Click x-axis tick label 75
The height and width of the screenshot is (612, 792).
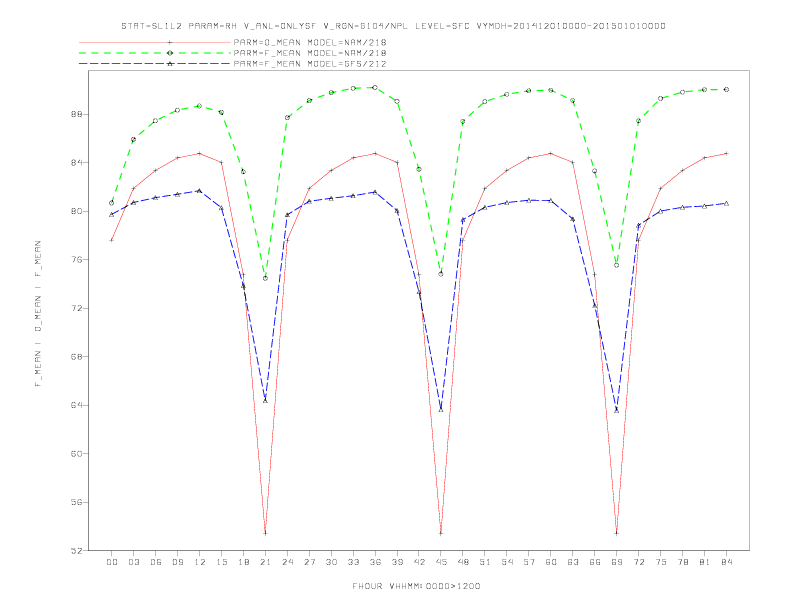[661, 562]
